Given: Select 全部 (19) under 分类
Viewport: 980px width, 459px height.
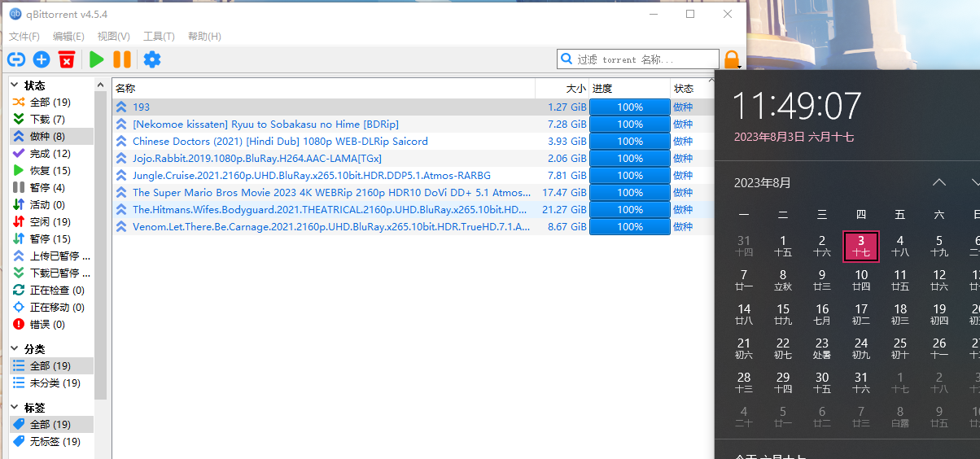Looking at the screenshot, I should (50, 366).
